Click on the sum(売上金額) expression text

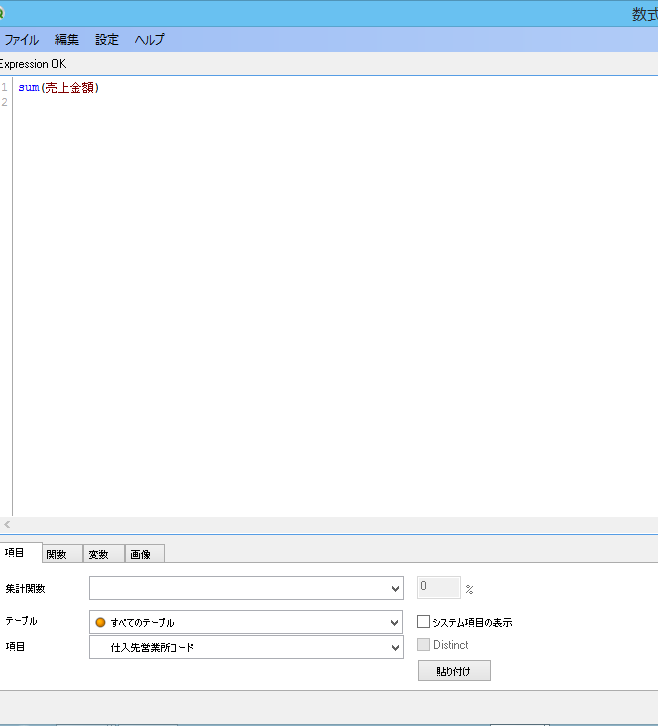(58, 88)
